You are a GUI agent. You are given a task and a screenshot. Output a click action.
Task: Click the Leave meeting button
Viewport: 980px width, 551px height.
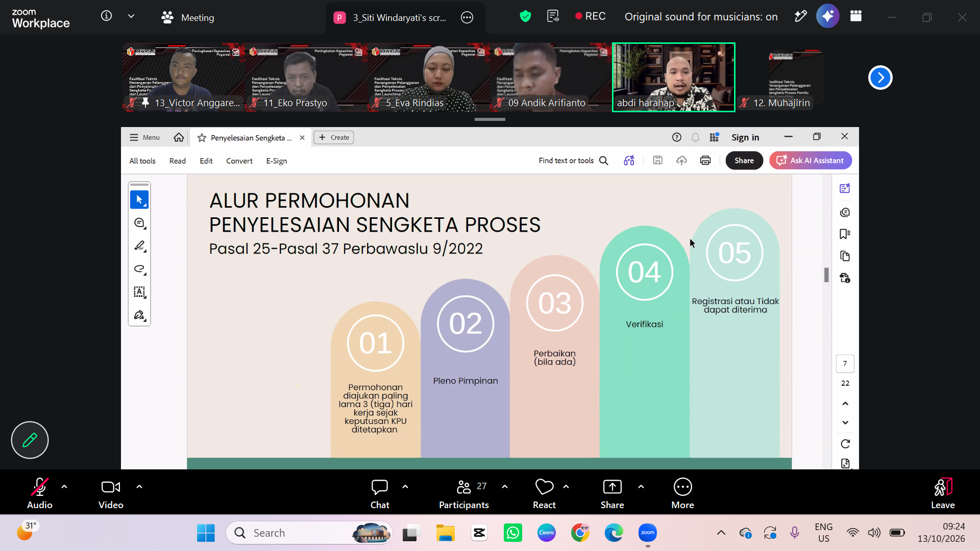point(943,493)
